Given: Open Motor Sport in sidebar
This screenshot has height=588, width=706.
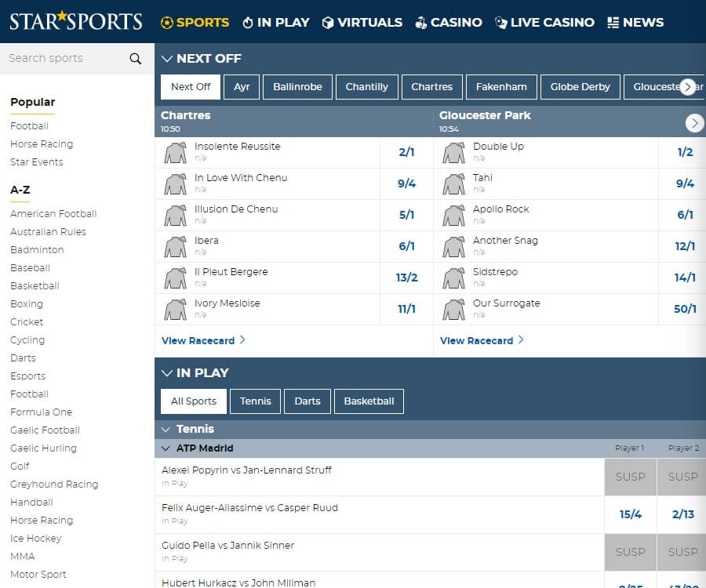Looking at the screenshot, I should [38, 575].
